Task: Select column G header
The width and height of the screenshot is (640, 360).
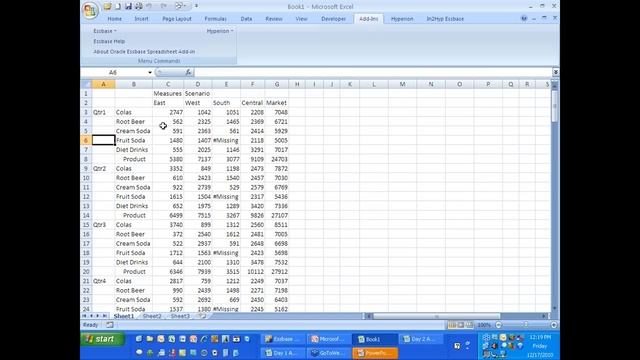Action: pos(277,84)
